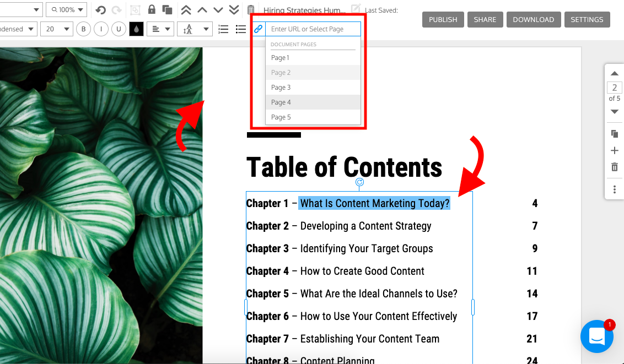Click the Download button
Screen dimensions: 624x364
pyautogui.click(x=533, y=19)
